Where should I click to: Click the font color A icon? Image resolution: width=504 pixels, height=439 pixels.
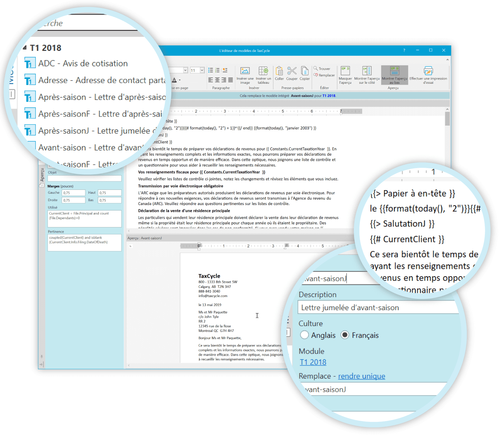[x=174, y=80]
